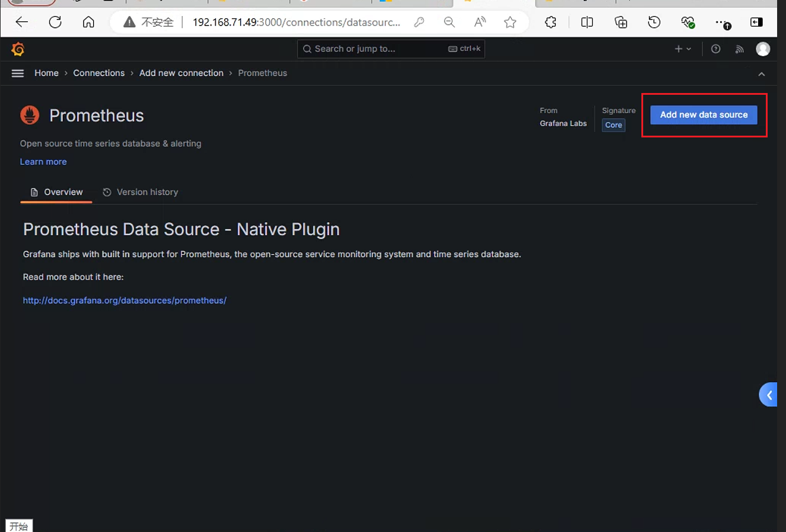Viewport: 786px width, 532px height.
Task: Select the Overview tab
Action: 56,192
